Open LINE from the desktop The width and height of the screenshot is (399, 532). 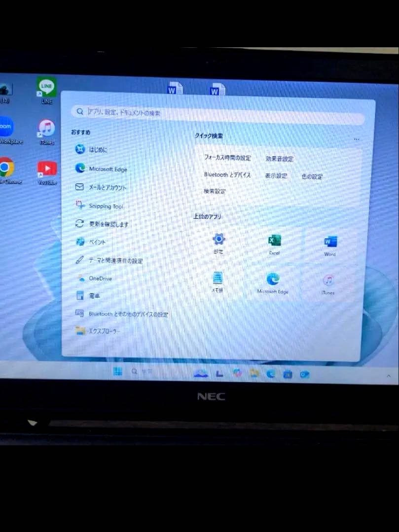pos(46,88)
